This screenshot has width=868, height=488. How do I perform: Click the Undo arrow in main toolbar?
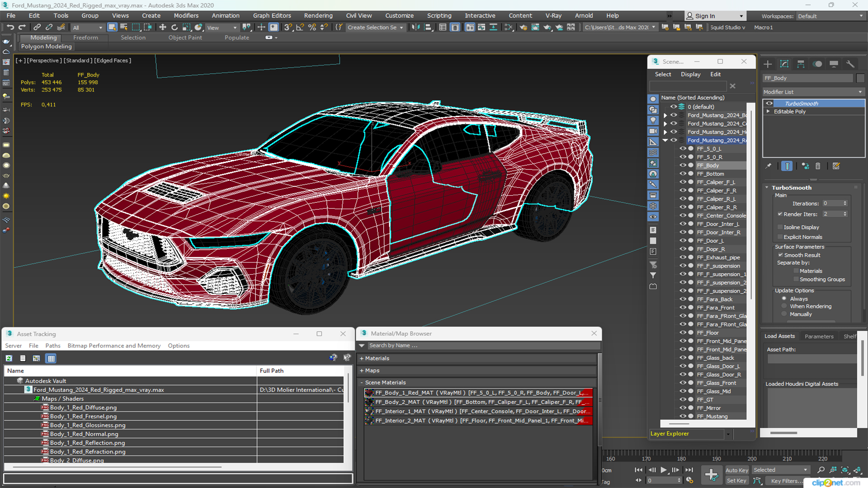coord(10,28)
